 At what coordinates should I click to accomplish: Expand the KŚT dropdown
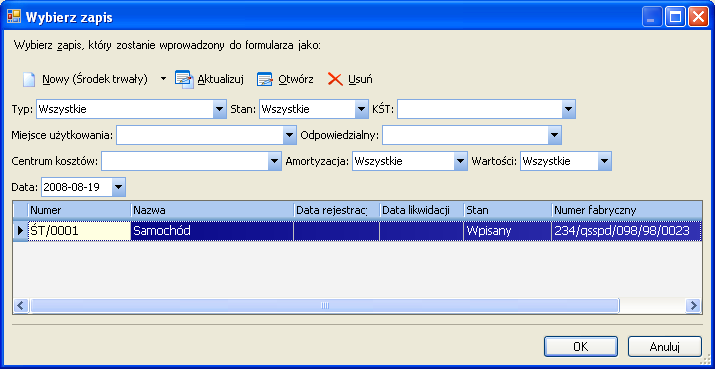point(568,109)
